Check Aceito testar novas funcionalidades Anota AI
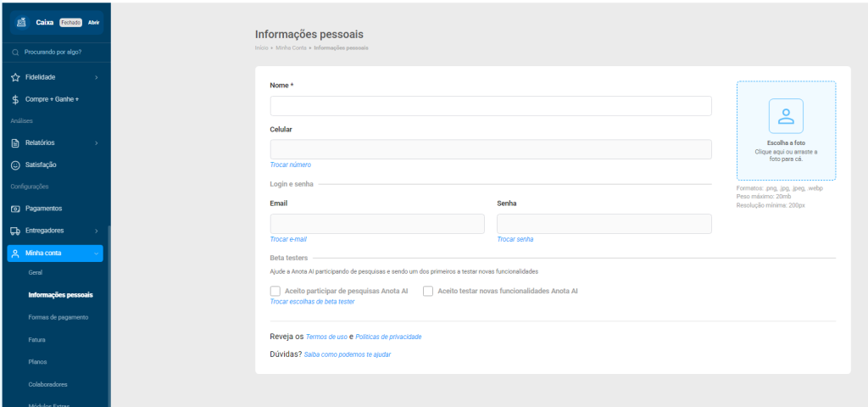868x407 pixels. click(428, 291)
